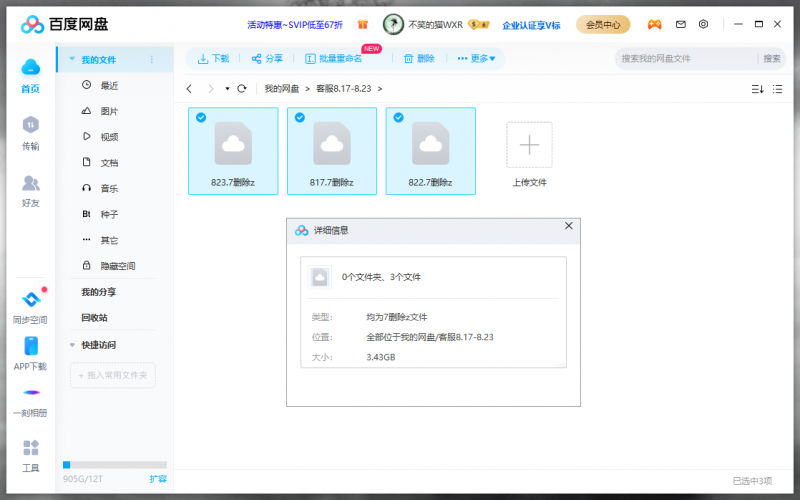Open the 一刻相册 album icon
Screen dimensions: 800x500
coord(30,394)
